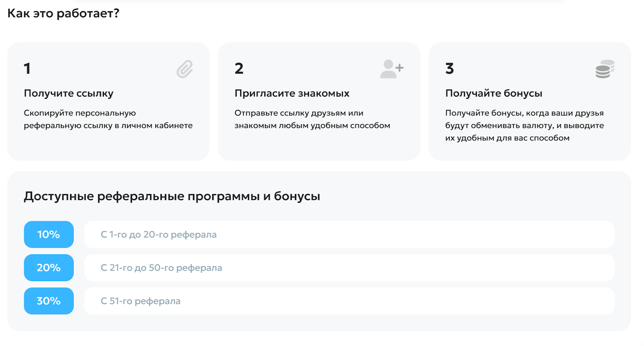Click the "Доступные реферальные программы и бонусы" heading
The width and height of the screenshot is (644, 346).
(172, 196)
